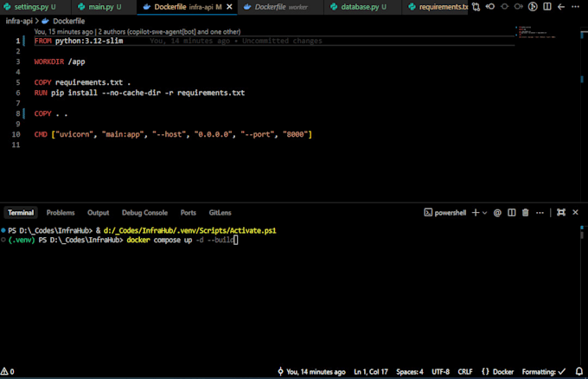The width and height of the screenshot is (588, 379).
Task: Toggle the Formatting checkmark in status bar
Action: [x=544, y=372]
